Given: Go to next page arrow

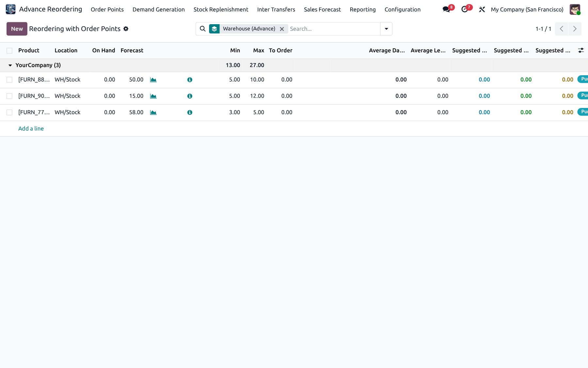Looking at the screenshot, I should pyautogui.click(x=575, y=29).
